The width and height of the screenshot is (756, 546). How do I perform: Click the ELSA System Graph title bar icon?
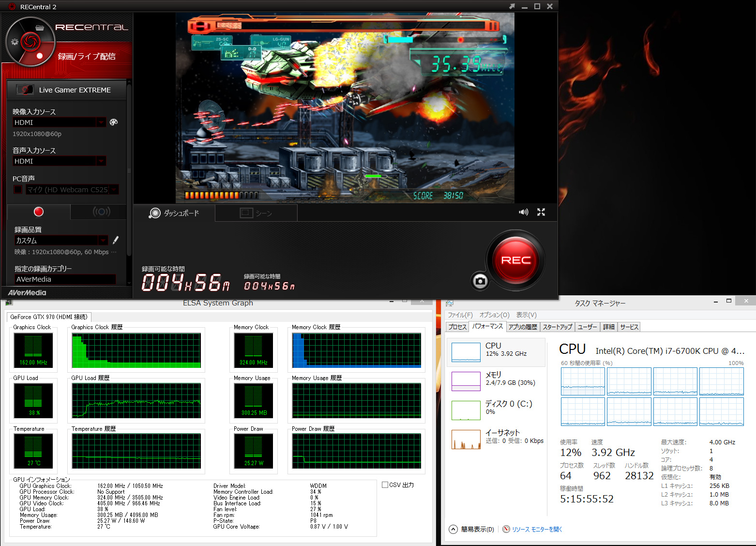click(9, 303)
